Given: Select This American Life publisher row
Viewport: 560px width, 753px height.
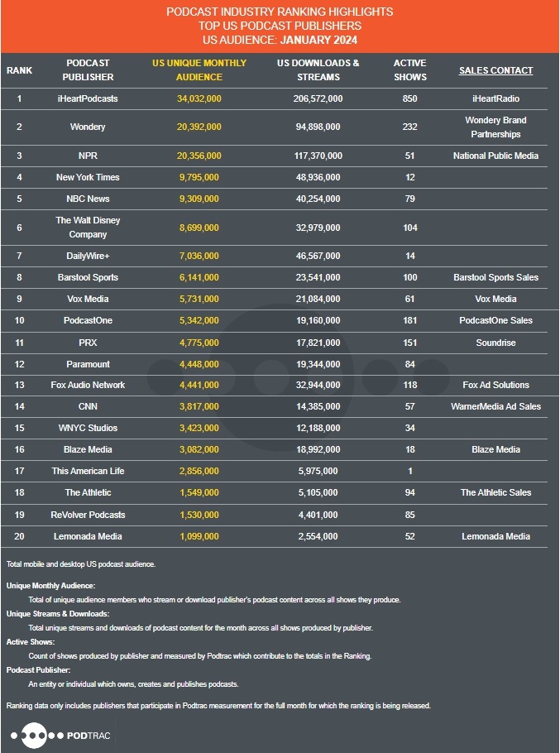Looking at the screenshot, I should [88, 471].
